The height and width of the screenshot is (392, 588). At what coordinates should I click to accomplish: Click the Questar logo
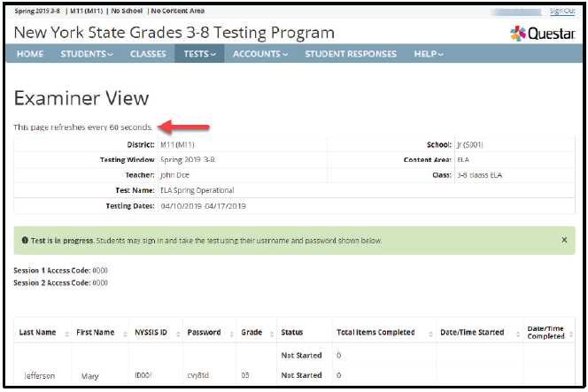542,34
